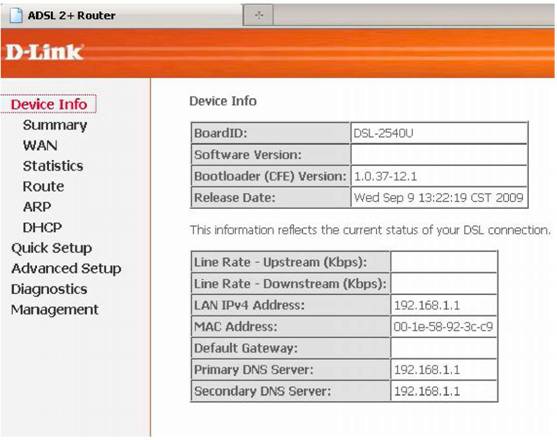Open the Device Info menu
557x440 pixels.
point(49,104)
